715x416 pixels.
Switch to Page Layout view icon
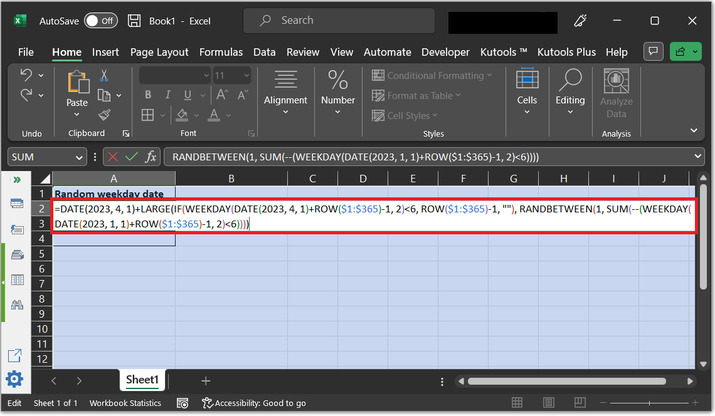tap(549, 402)
